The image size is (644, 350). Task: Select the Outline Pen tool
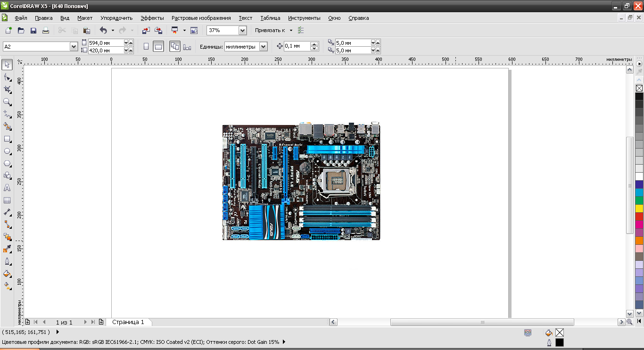pyautogui.click(x=7, y=261)
